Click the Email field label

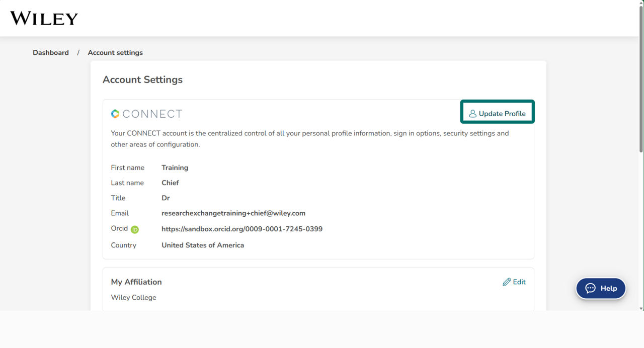tap(120, 213)
